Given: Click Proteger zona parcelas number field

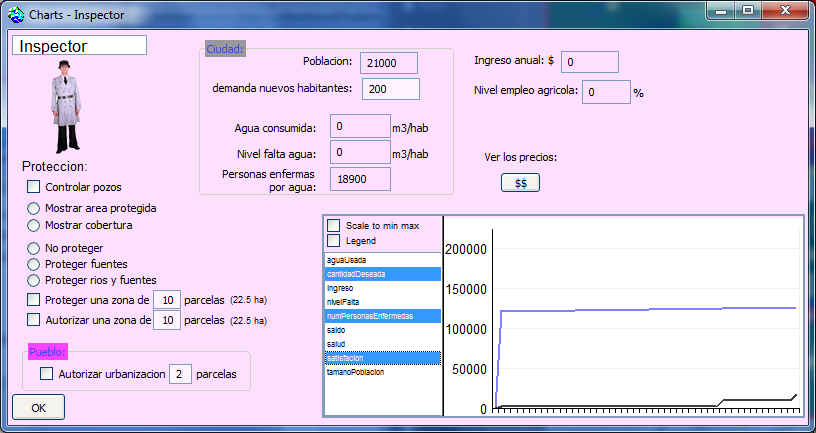Looking at the screenshot, I should 167,300.
